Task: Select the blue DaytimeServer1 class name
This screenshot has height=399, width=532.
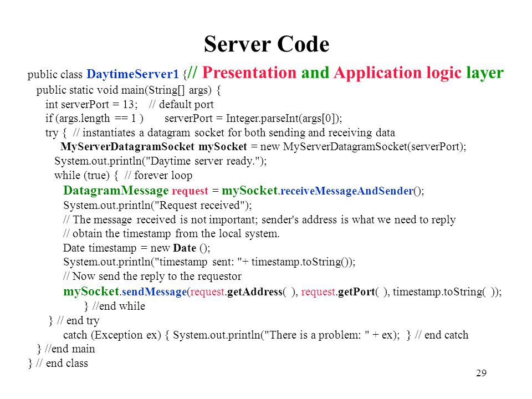Action: [132, 74]
